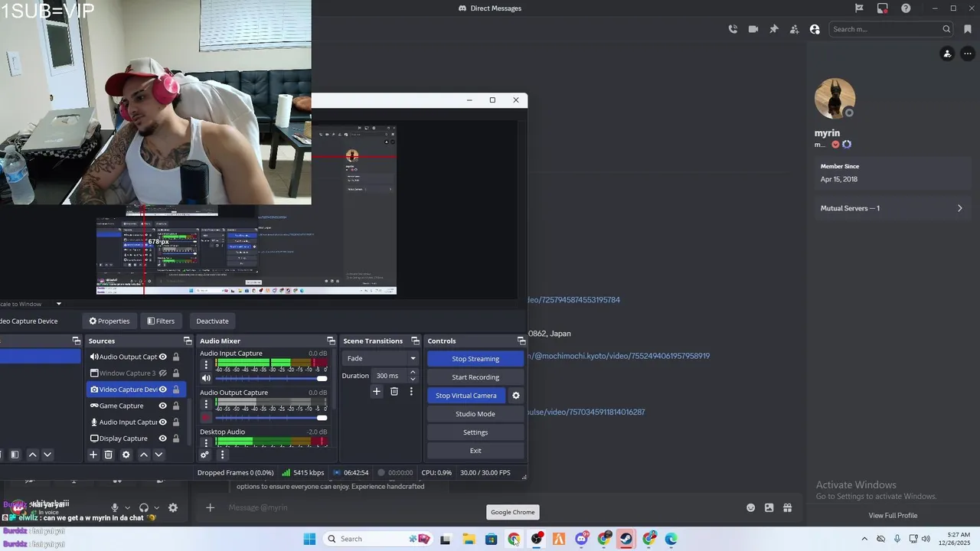Viewport: 980px width, 551px height.
Task: Open the Discord sticker/image picker
Action: click(x=769, y=507)
